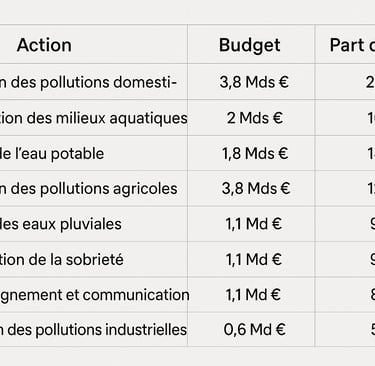Click the Action column header
The width and height of the screenshot is (375, 366).
pos(93,44)
